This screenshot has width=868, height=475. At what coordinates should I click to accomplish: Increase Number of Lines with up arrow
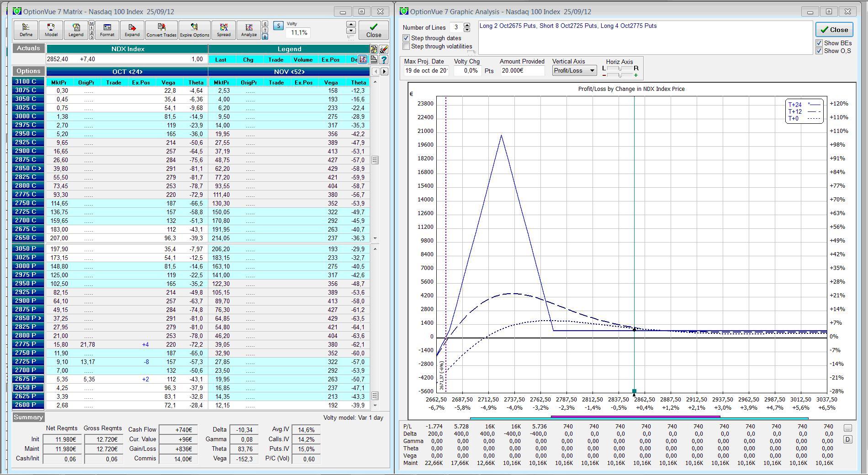tap(466, 25)
